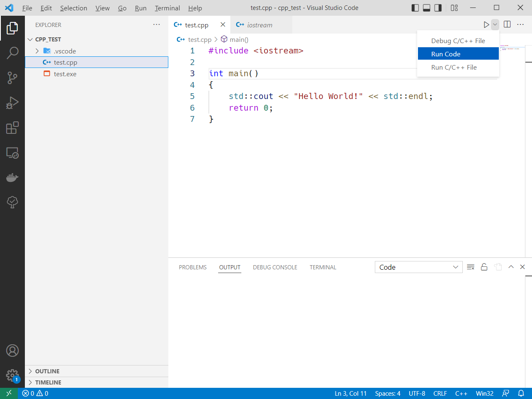
Task: Switch to the PROBLEMS panel tab
Action: [x=193, y=267]
